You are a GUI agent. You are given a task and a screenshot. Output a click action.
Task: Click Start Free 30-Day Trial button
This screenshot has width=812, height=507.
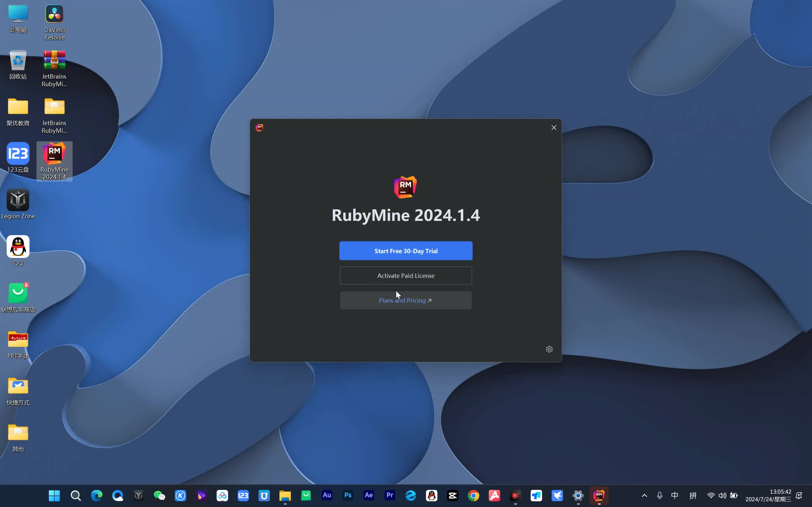[406, 251]
